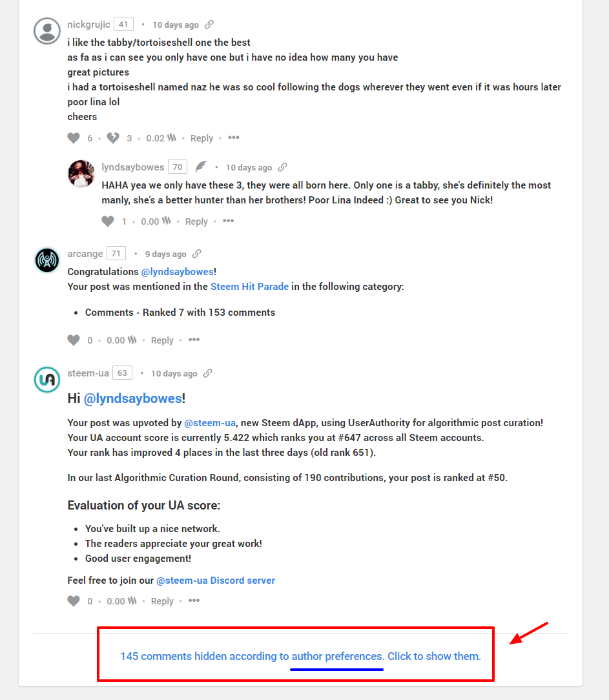Show the 145 hidden comments
Image resolution: width=609 pixels, height=700 pixels.
300,656
